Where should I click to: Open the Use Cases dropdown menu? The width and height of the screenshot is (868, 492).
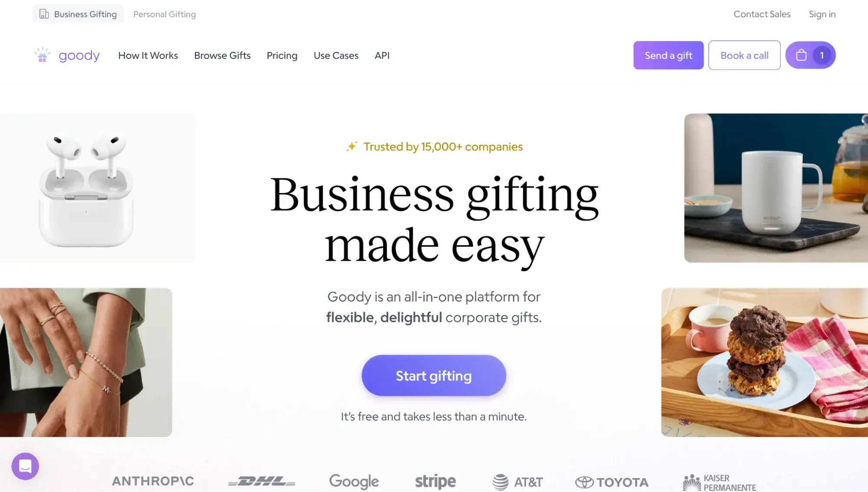[x=336, y=56]
